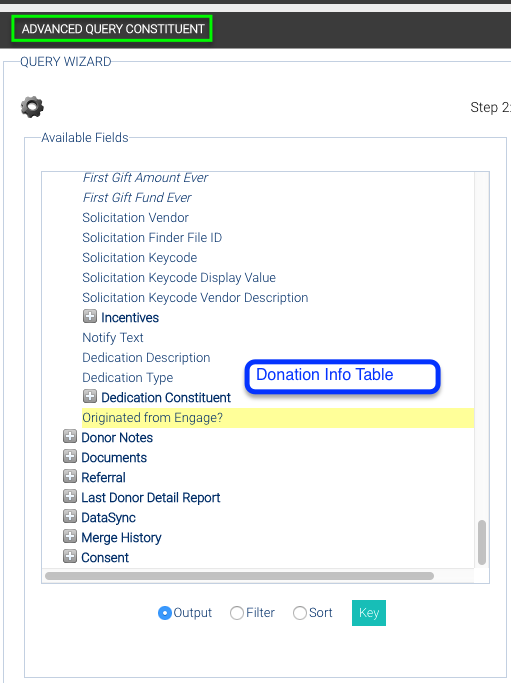Select the Output radio button
Viewport: 511px width, 683px height.
(165, 613)
